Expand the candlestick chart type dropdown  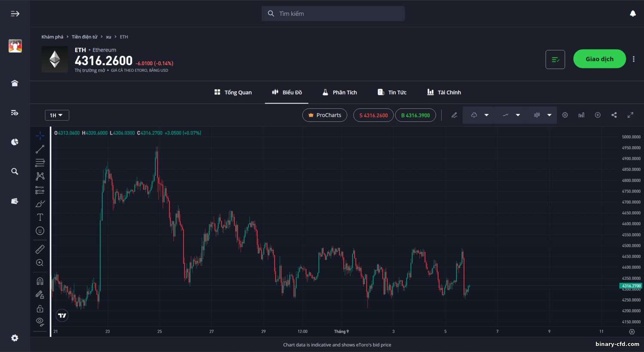point(549,115)
